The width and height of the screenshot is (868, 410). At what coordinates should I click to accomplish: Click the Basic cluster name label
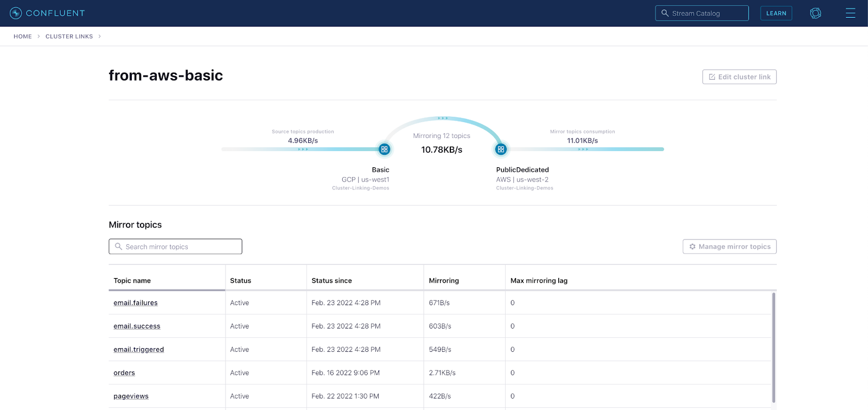click(380, 170)
